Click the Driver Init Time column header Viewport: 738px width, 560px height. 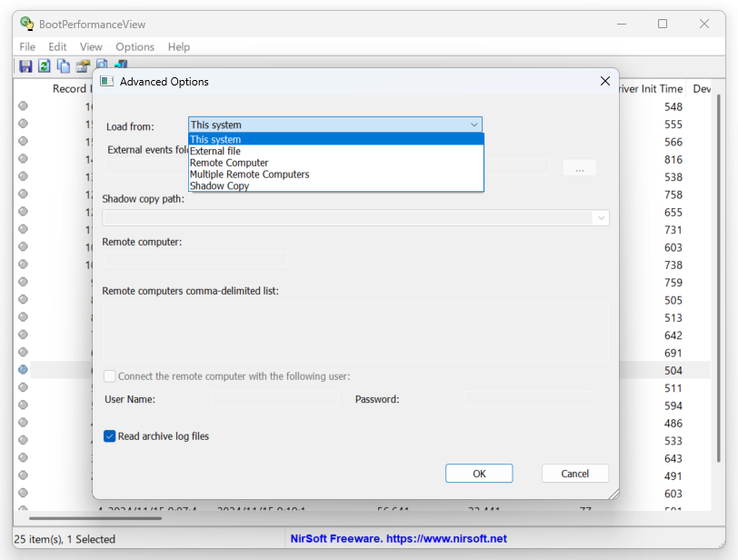[652, 89]
